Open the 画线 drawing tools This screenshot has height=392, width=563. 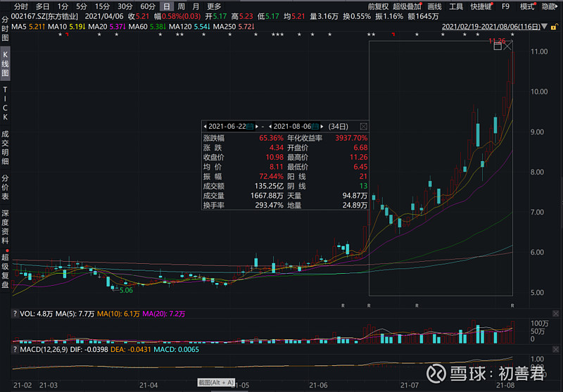pyautogui.click(x=434, y=6)
